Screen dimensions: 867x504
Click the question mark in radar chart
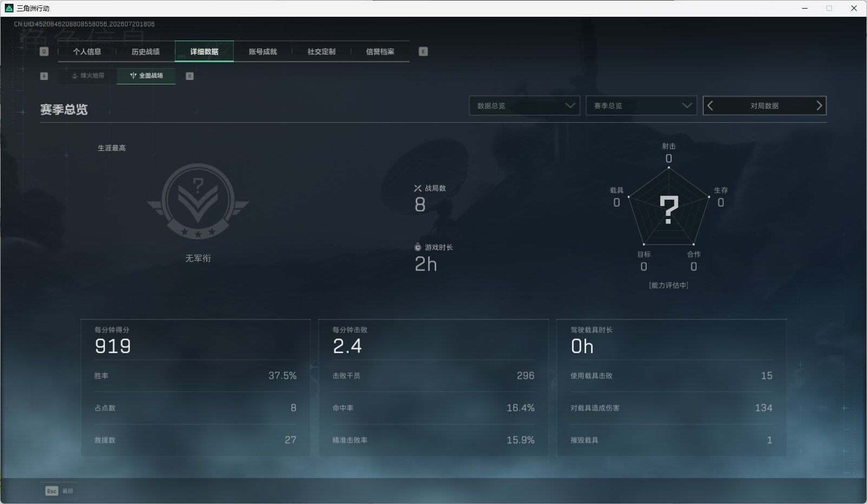(x=669, y=210)
